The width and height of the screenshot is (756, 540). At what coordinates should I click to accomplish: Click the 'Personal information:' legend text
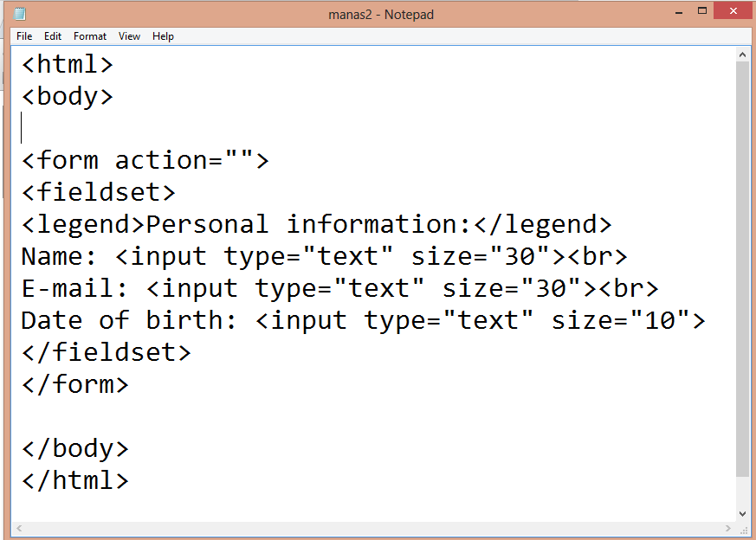308,224
